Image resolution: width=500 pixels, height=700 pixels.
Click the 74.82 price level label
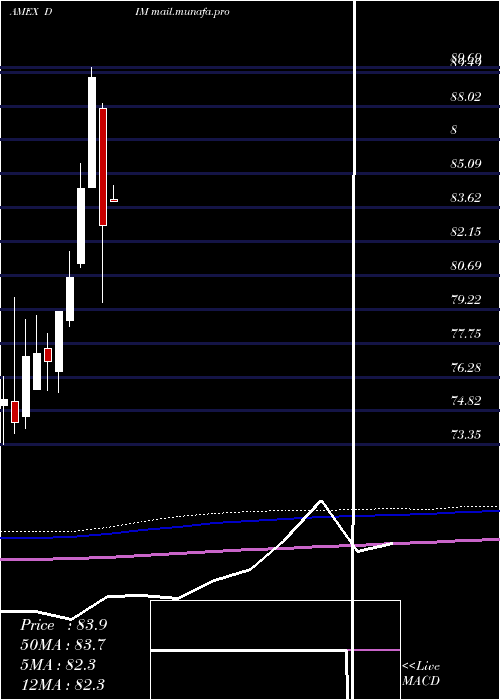pos(466,400)
